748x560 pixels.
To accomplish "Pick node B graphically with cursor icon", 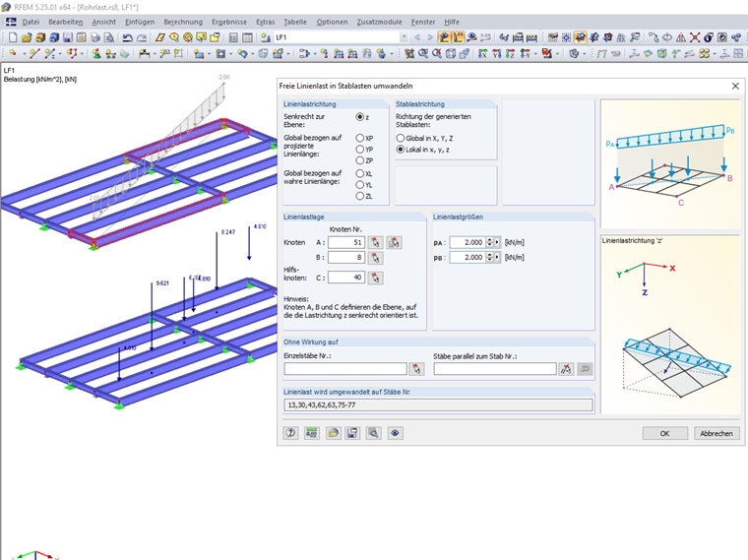I will [375, 258].
